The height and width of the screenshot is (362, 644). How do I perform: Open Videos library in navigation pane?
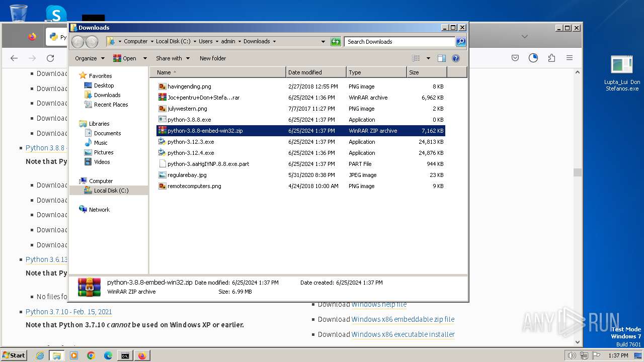click(102, 162)
